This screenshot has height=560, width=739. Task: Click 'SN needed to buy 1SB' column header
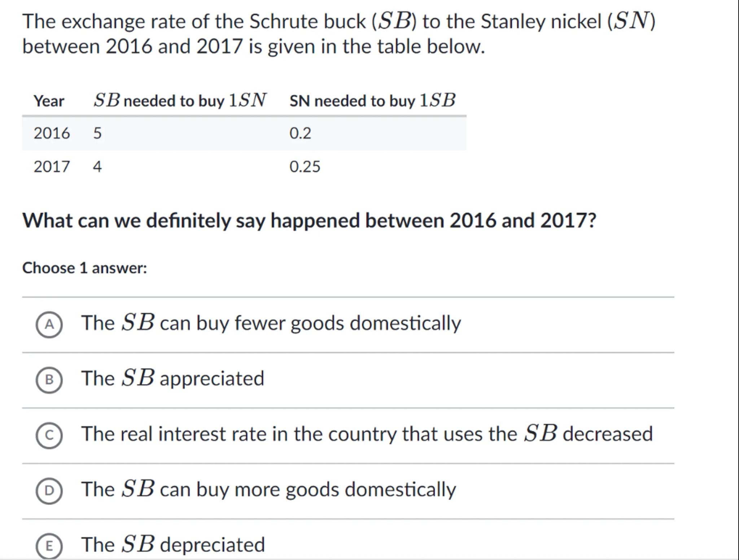point(372,100)
